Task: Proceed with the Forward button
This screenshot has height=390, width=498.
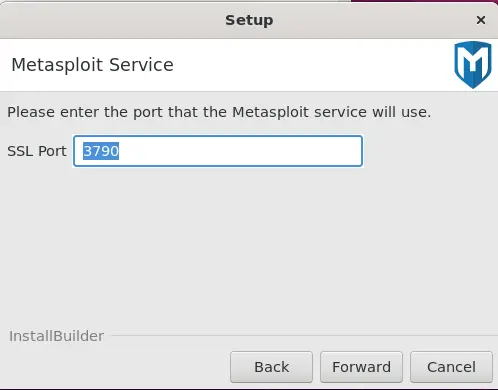Action: (361, 367)
